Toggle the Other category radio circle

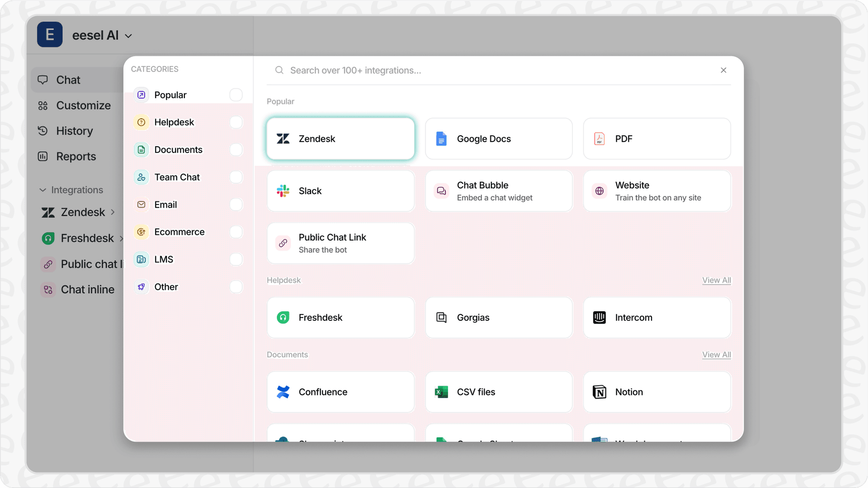pos(236,287)
